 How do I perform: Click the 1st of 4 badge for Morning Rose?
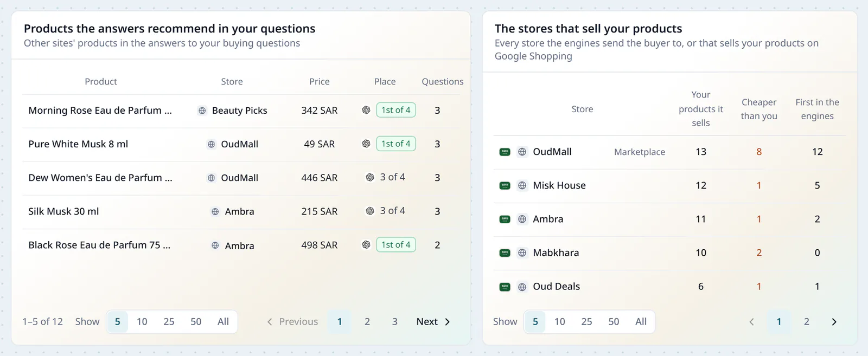click(x=396, y=110)
